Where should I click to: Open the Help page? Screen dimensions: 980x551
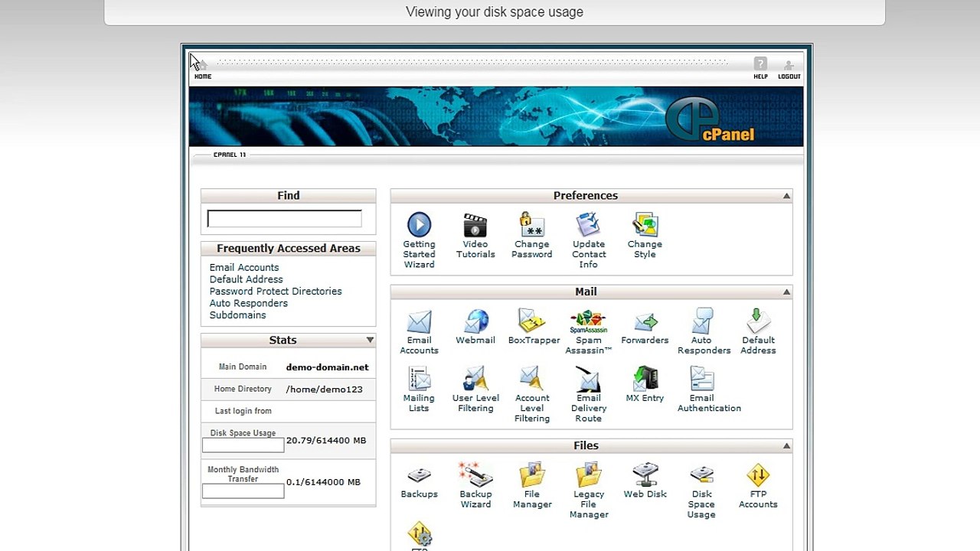coord(760,68)
